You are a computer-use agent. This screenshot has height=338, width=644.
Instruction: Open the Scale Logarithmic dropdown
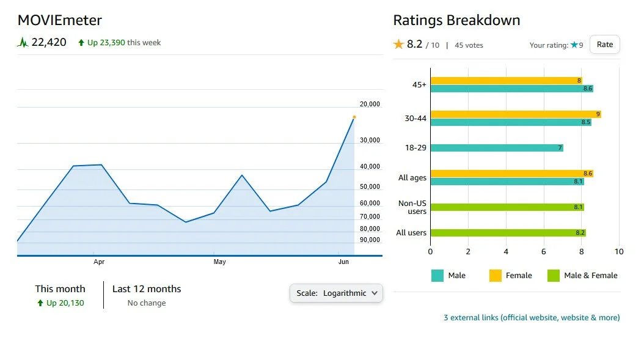pyautogui.click(x=337, y=293)
